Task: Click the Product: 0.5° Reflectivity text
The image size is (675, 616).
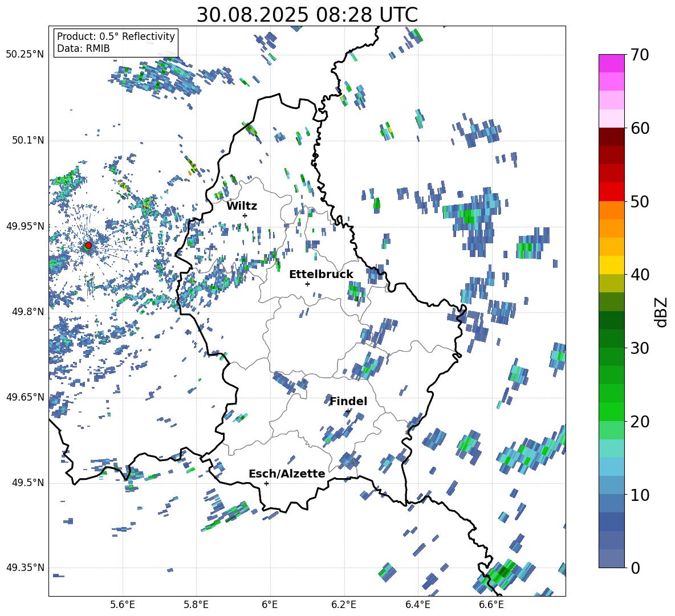Action: (x=116, y=36)
